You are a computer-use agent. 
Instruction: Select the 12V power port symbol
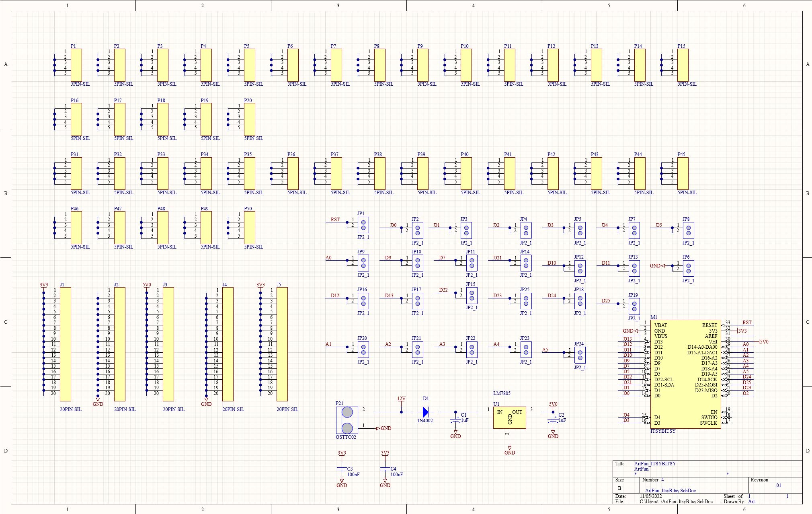click(x=401, y=399)
